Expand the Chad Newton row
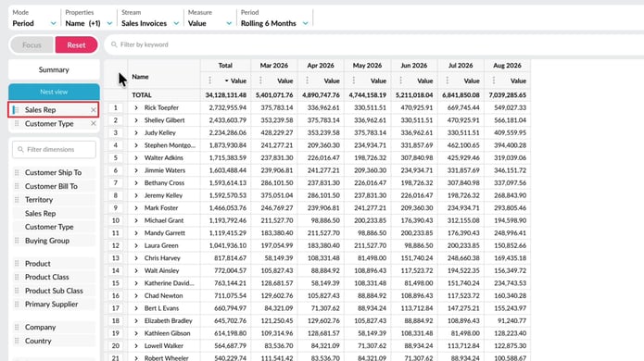This screenshot has height=361, width=644. click(136, 296)
